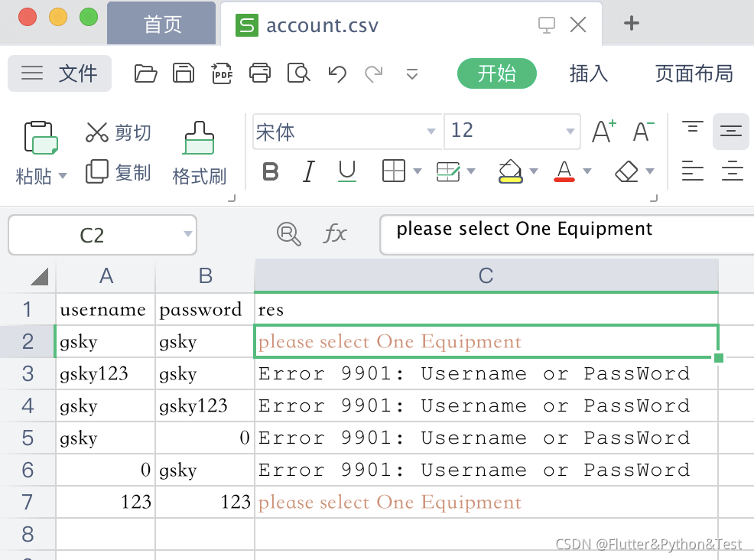Open the file folder icon
The image size is (754, 560).
coord(145,73)
